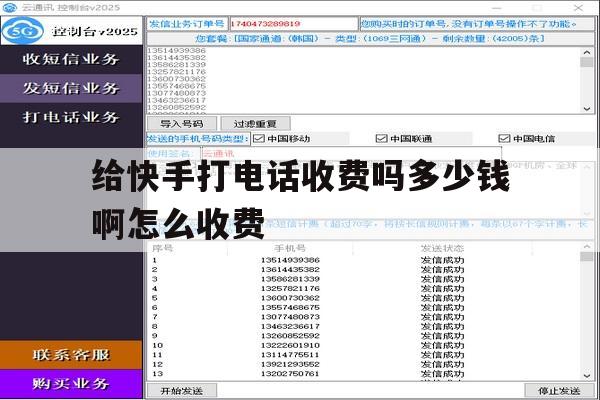The height and width of the screenshot is (400, 600).
Task: Open 收短信业务 section
Action: 71,59
